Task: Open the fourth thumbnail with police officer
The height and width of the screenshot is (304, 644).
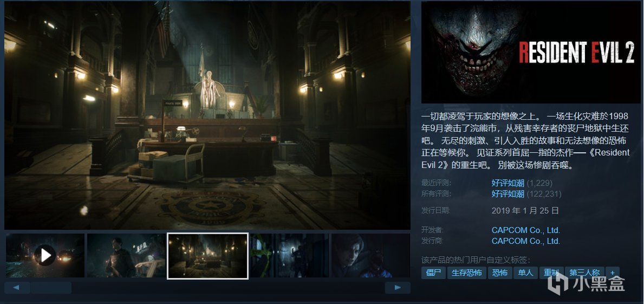Action: click(289, 256)
